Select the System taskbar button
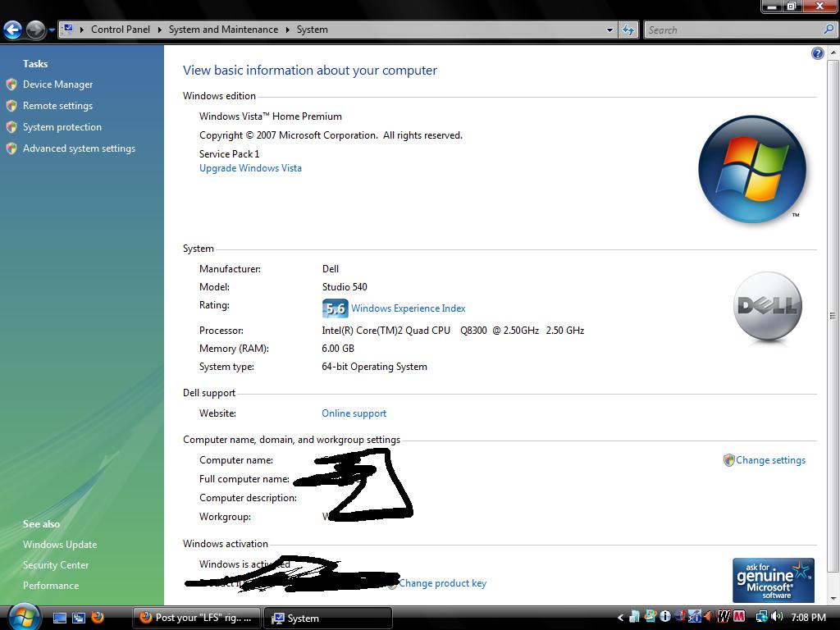The width and height of the screenshot is (840, 630). (328, 618)
